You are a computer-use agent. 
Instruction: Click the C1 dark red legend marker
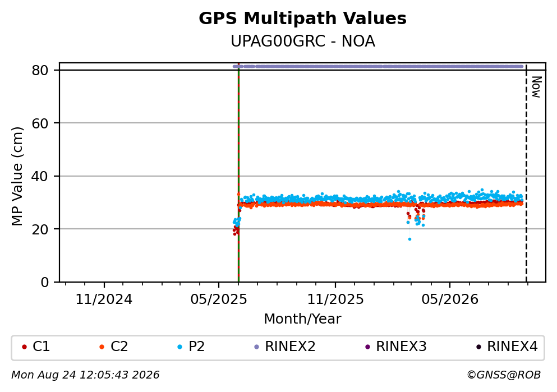(x=24, y=347)
